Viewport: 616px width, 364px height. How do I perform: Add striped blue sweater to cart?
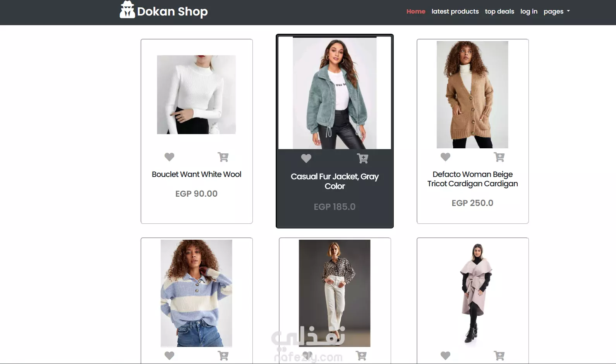tap(223, 355)
